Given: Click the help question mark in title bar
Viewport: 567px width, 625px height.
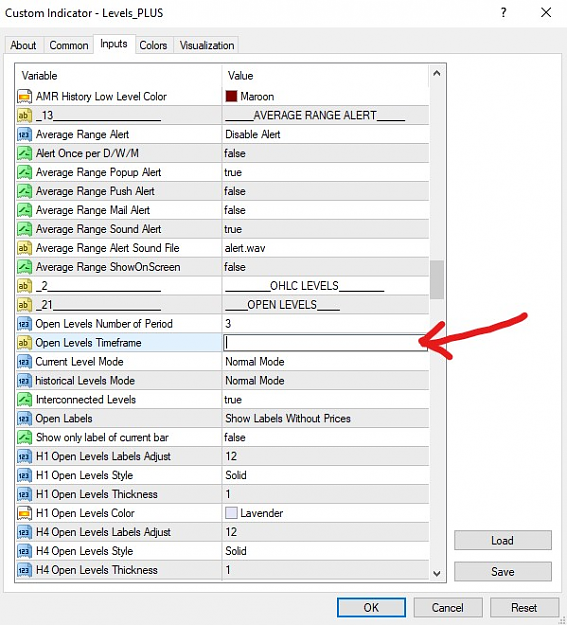Looking at the screenshot, I should [x=504, y=13].
